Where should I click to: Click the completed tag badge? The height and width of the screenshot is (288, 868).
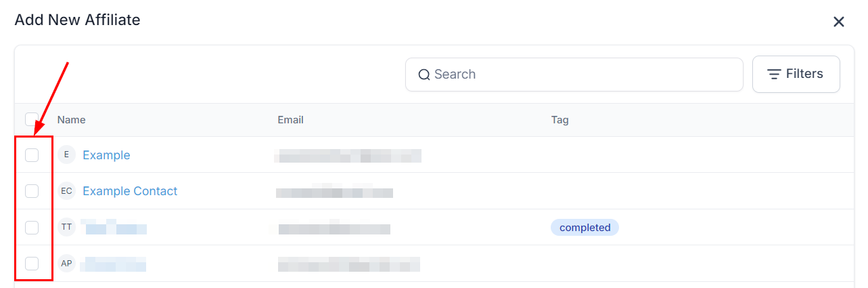point(585,228)
